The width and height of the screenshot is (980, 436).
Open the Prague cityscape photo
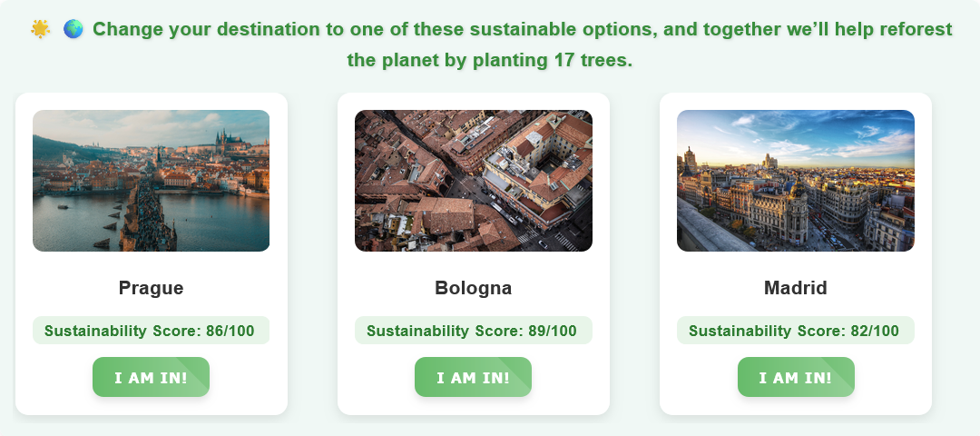(x=151, y=181)
